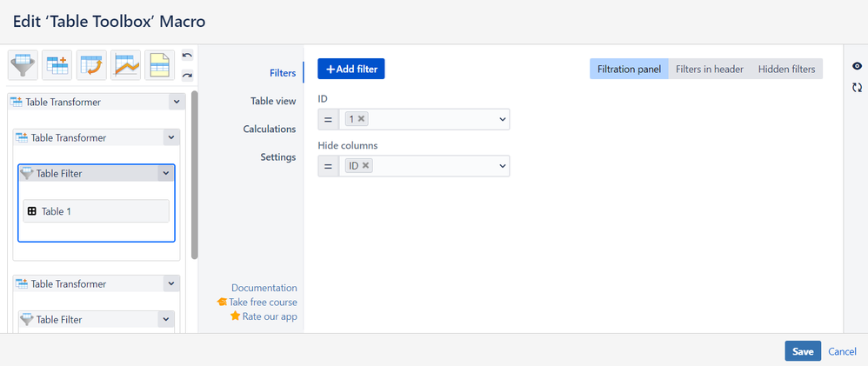
Task: Open the Documentation link
Action: coord(264,288)
